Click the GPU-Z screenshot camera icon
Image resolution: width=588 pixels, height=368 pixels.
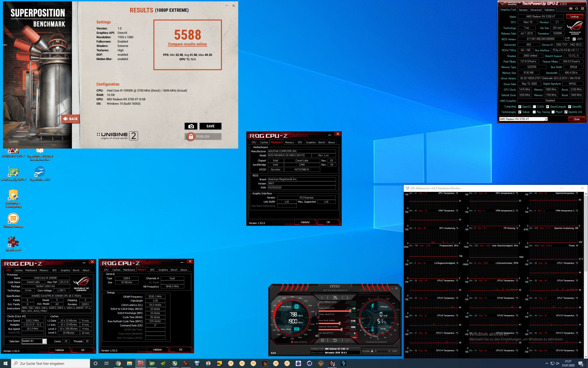pyautogui.click(x=571, y=9)
